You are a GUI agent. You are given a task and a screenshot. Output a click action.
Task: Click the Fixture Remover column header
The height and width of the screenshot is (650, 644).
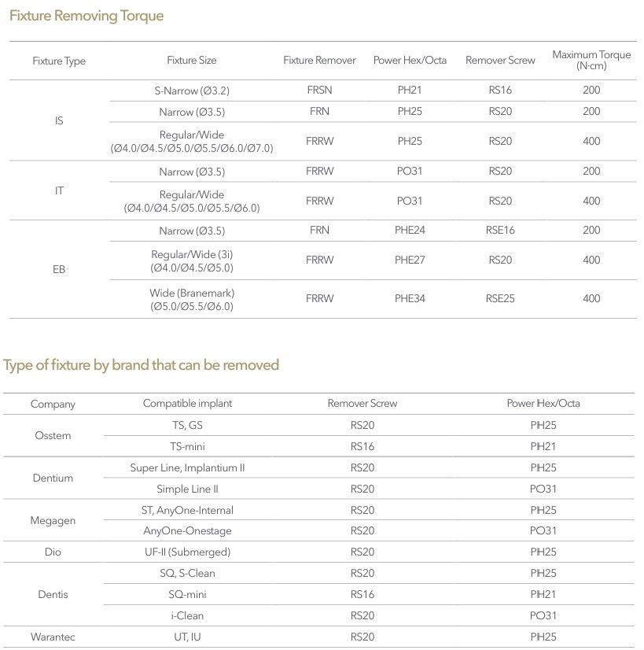coord(319,60)
